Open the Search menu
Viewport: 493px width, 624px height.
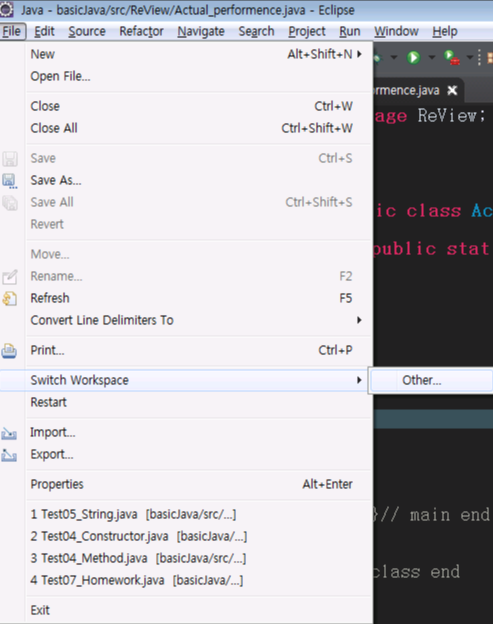(256, 31)
